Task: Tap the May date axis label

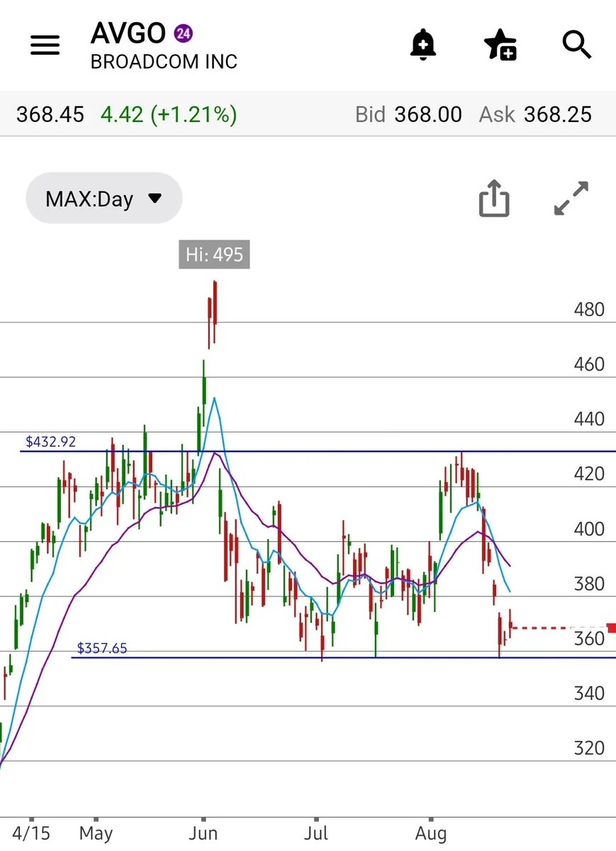Action: [x=96, y=833]
